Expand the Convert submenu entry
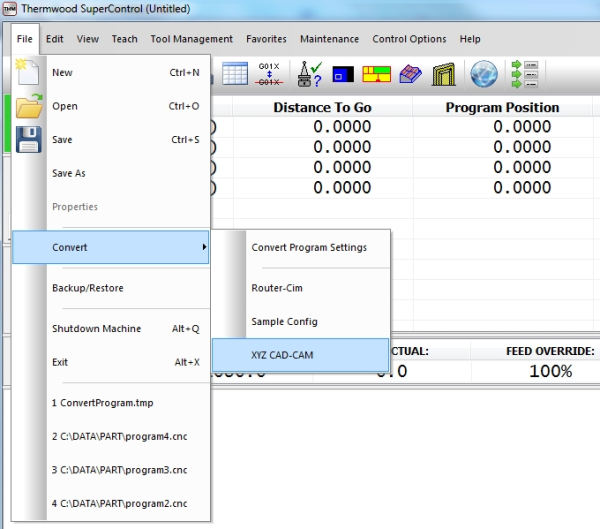 tap(111, 247)
